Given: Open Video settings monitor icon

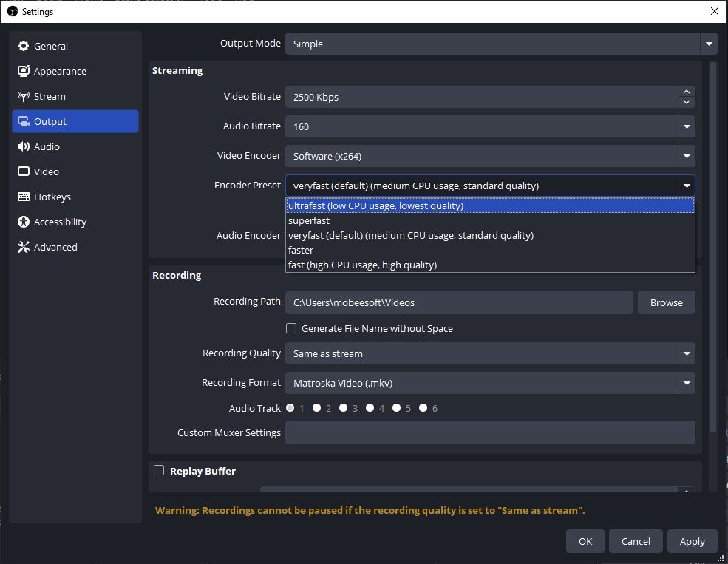Looking at the screenshot, I should [24, 171].
